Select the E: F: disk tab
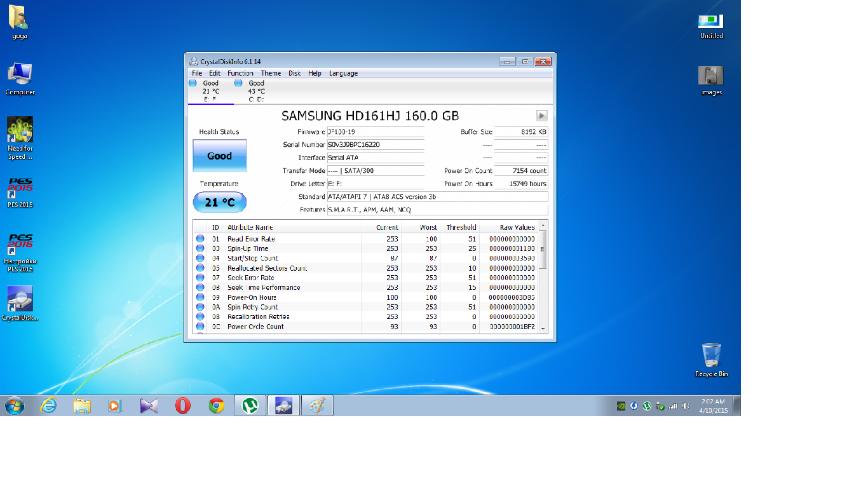Image resolution: width=868 pixels, height=488 pixels. [210, 91]
